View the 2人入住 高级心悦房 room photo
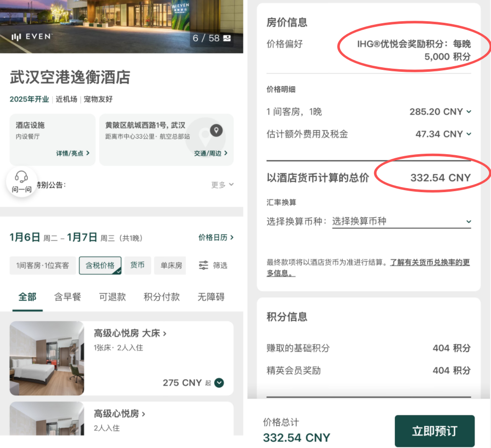This screenshot has height=448, width=491. (47, 419)
